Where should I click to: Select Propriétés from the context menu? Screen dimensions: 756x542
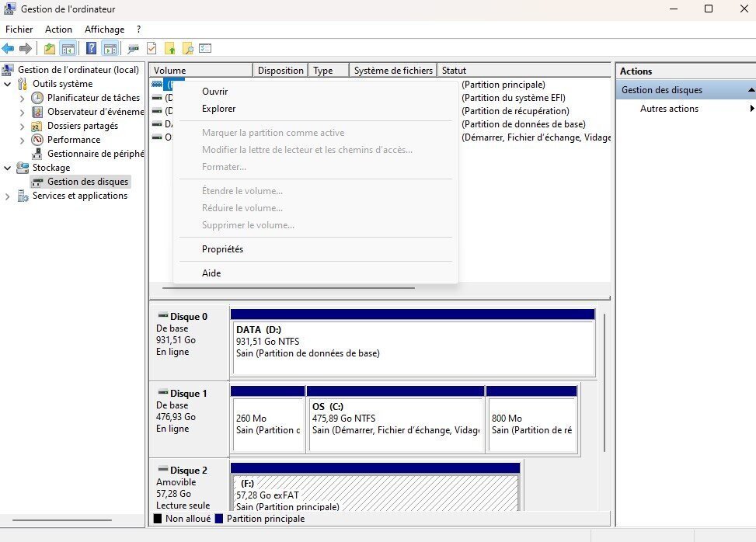click(x=315, y=249)
